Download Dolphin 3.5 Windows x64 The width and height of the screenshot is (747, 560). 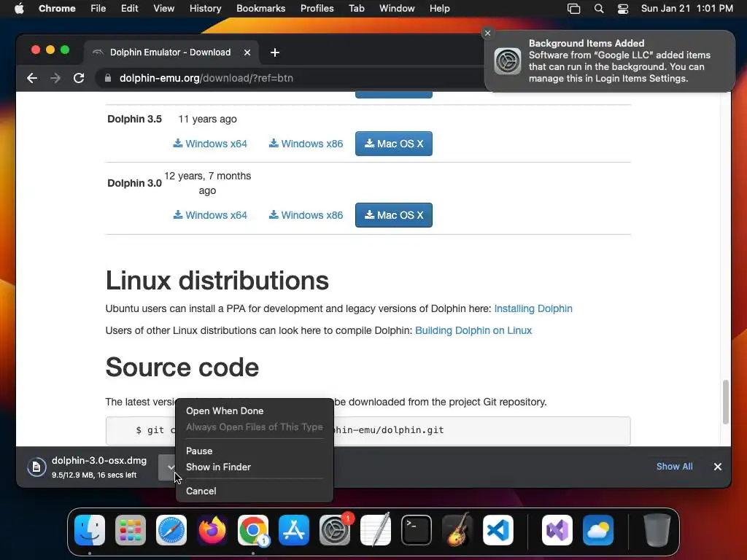210,144
